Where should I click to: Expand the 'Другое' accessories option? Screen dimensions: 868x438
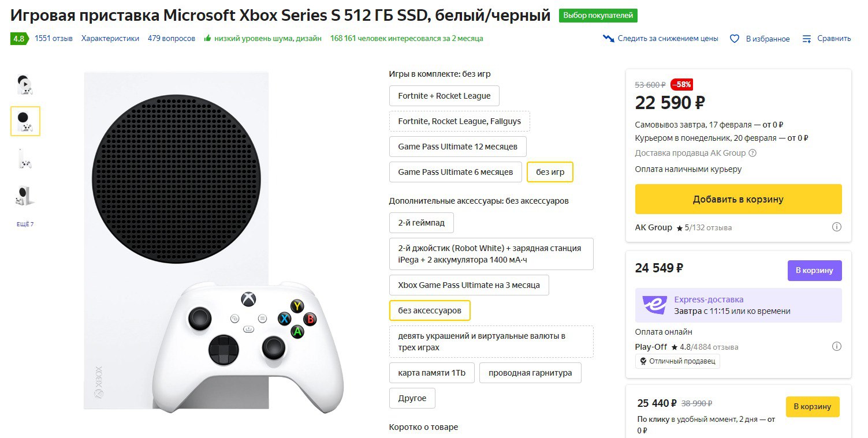pos(412,398)
